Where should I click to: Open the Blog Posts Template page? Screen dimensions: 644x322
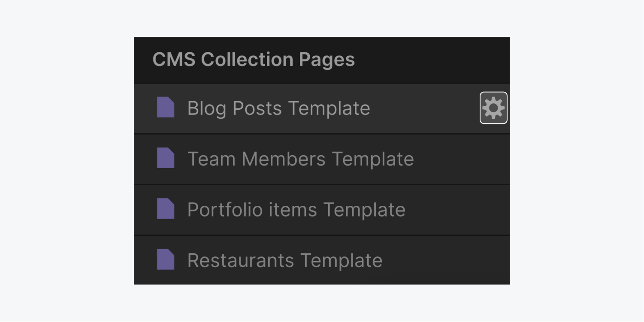(278, 108)
